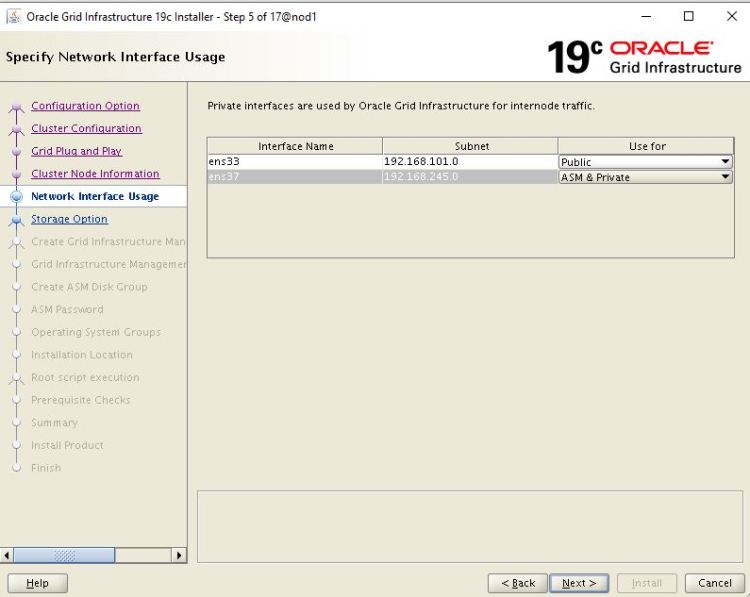Select the ens33 interface row
The width and height of the screenshot is (750, 597).
294,162
